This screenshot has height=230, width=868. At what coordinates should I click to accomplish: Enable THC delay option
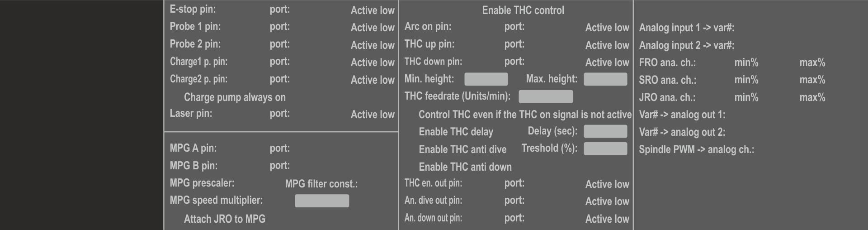[x=455, y=132]
